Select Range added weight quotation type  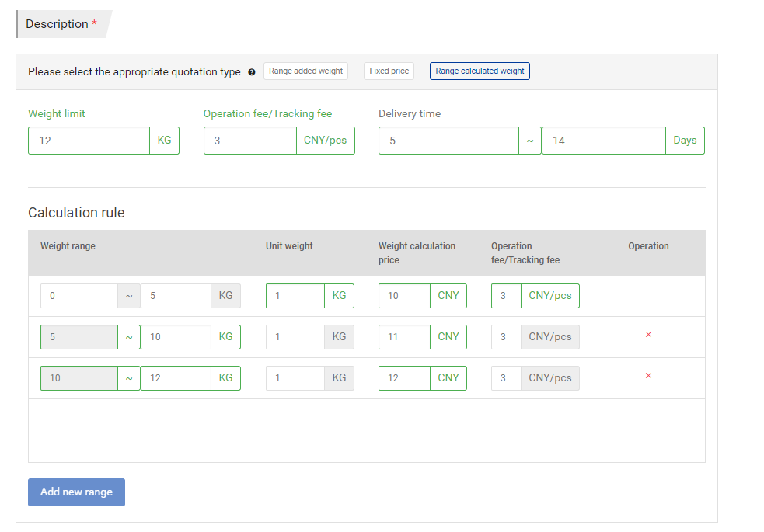305,71
